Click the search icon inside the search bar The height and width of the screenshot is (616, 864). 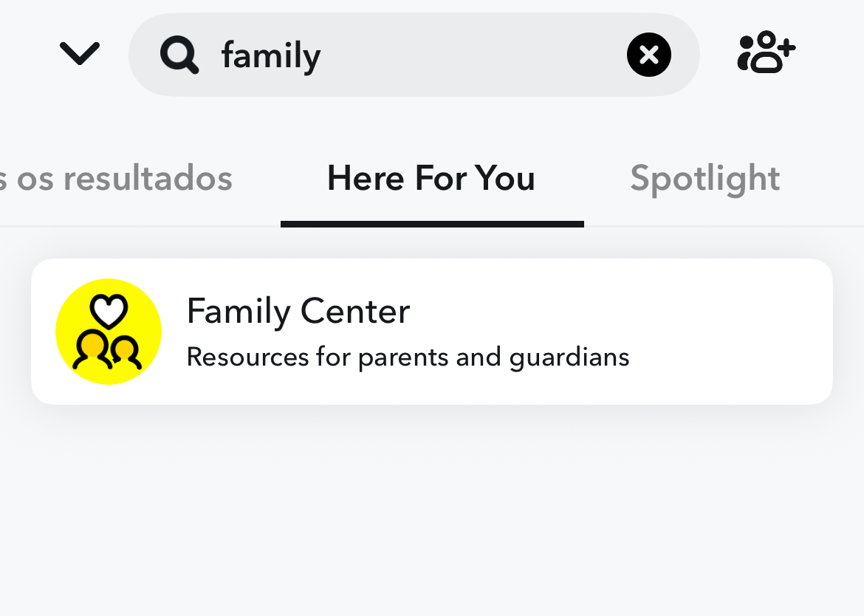coord(179,54)
